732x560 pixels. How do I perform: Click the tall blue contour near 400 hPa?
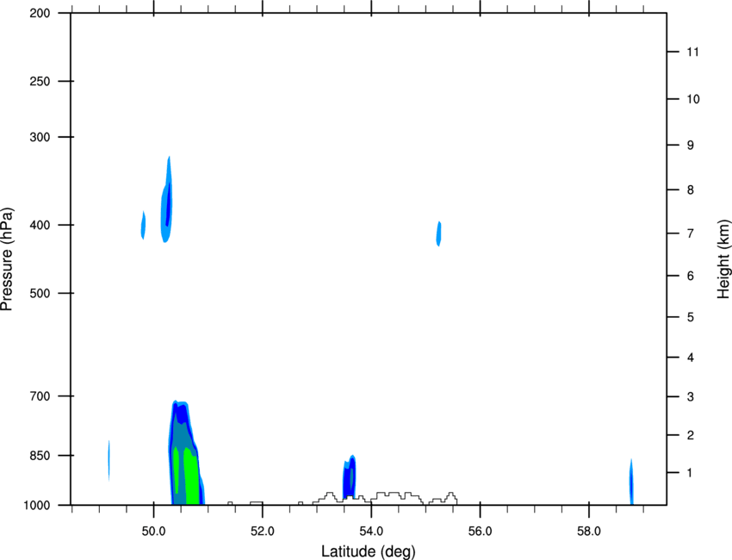167,201
